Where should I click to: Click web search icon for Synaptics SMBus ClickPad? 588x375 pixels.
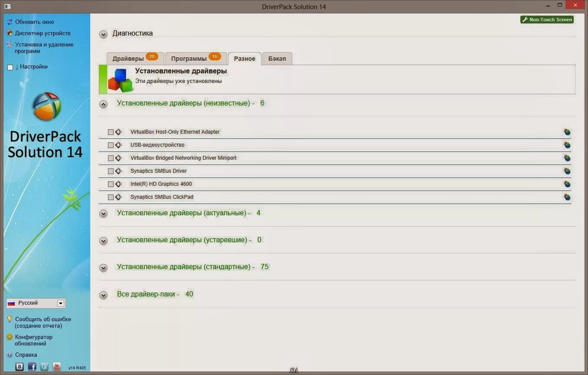(567, 197)
